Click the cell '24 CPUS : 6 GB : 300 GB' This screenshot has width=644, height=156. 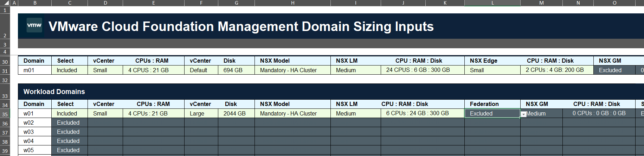pyautogui.click(x=423, y=70)
